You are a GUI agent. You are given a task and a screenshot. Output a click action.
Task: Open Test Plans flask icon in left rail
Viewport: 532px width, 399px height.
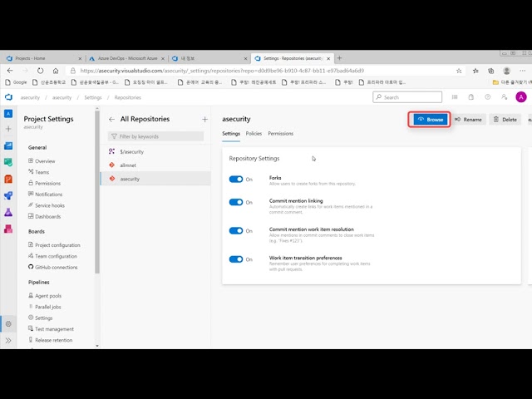8,213
